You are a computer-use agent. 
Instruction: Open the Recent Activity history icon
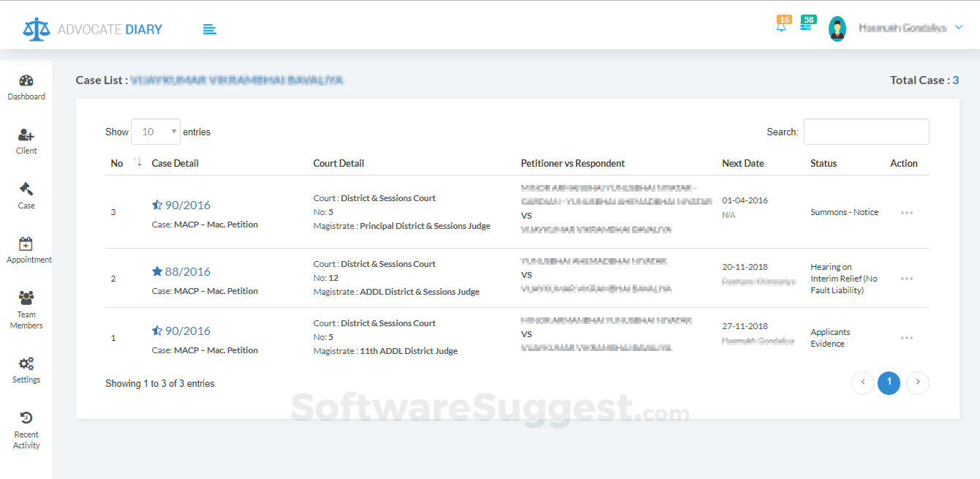26,418
